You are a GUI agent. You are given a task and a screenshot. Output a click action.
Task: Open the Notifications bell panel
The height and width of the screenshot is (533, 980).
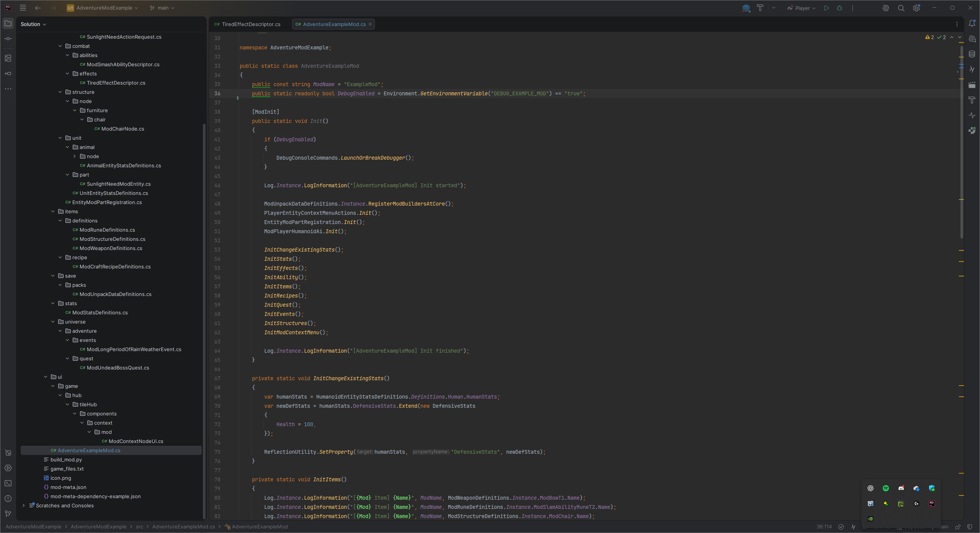[x=972, y=23]
